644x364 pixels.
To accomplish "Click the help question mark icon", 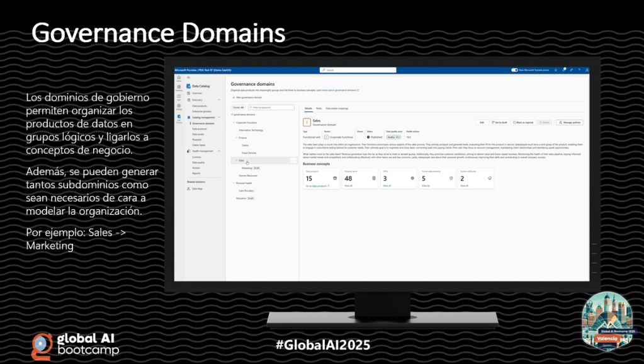I will click(x=579, y=70).
